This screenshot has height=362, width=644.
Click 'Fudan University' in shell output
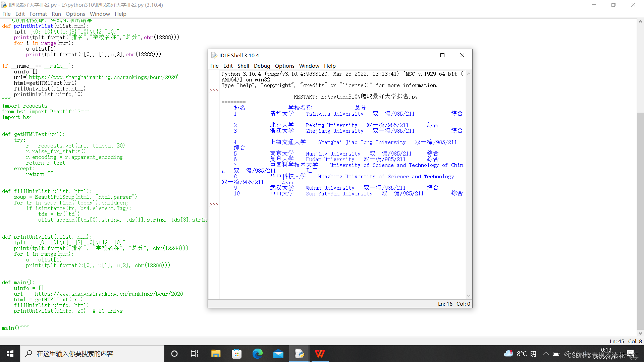(x=330, y=160)
